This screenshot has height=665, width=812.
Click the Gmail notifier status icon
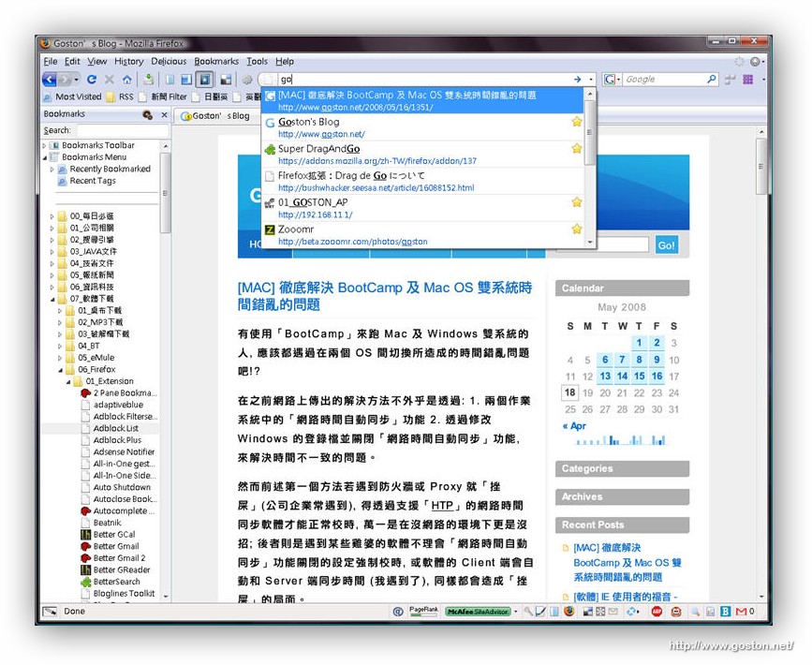[741, 612]
